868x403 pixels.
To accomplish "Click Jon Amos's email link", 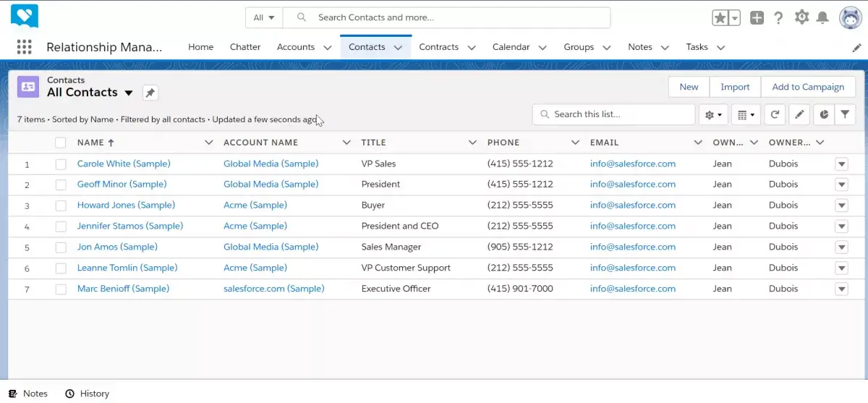I will 633,247.
